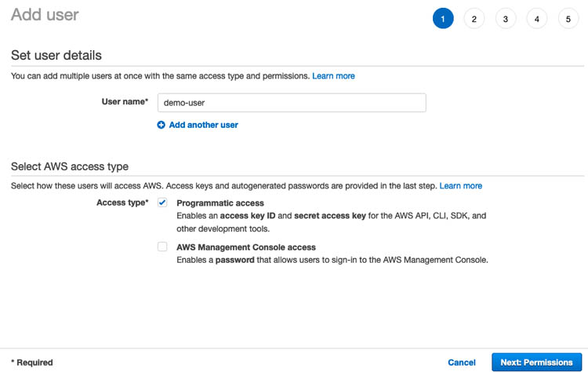Click the Set user details heading
Image resolution: width=588 pixels, height=372 pixels.
tap(56, 55)
